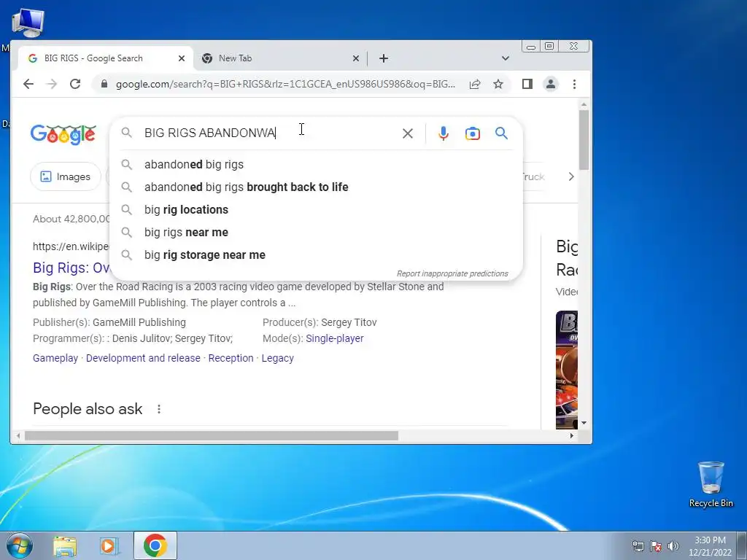The height and width of the screenshot is (560, 747).
Task: Open the taskbar clock showing 3:30 PM
Action: click(710, 546)
